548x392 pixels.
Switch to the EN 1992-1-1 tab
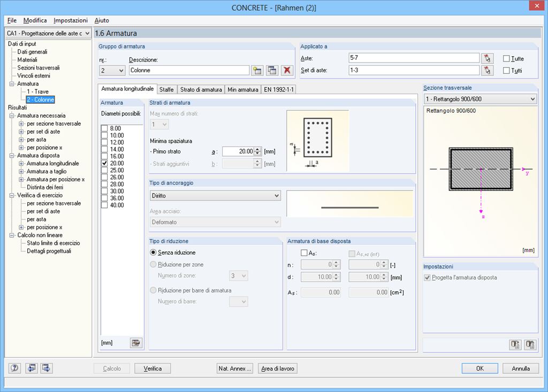[278, 89]
